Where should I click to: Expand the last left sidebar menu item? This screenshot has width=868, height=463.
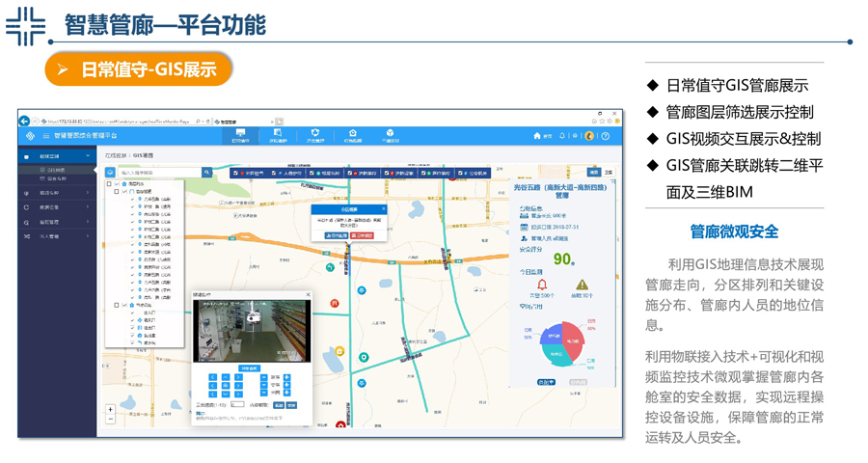(x=58, y=235)
